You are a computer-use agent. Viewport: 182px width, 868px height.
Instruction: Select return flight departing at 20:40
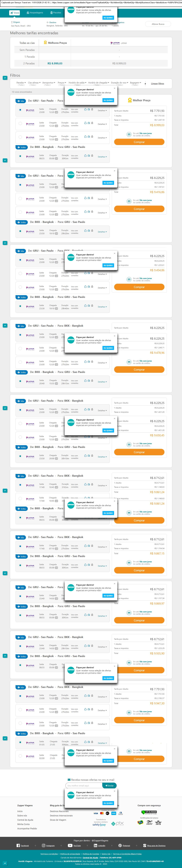20,381
